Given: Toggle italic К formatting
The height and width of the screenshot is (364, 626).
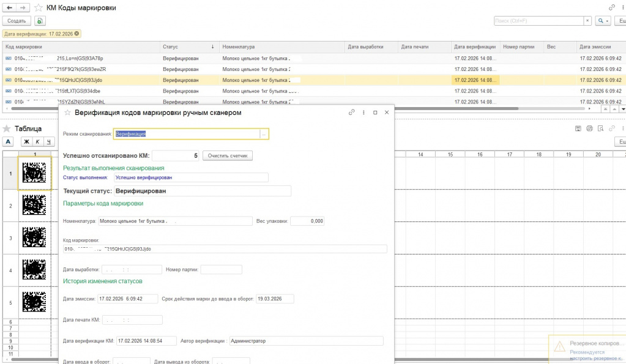Looking at the screenshot, I should click(37, 142).
